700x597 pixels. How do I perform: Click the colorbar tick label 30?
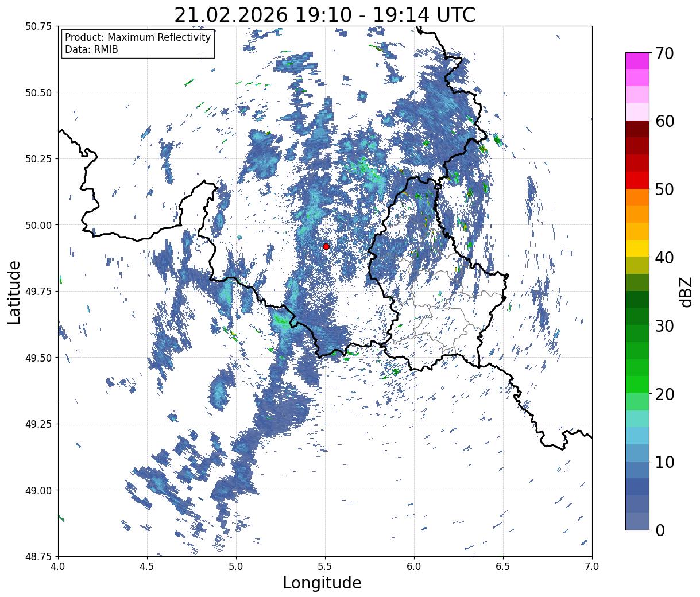pyautogui.click(x=664, y=325)
